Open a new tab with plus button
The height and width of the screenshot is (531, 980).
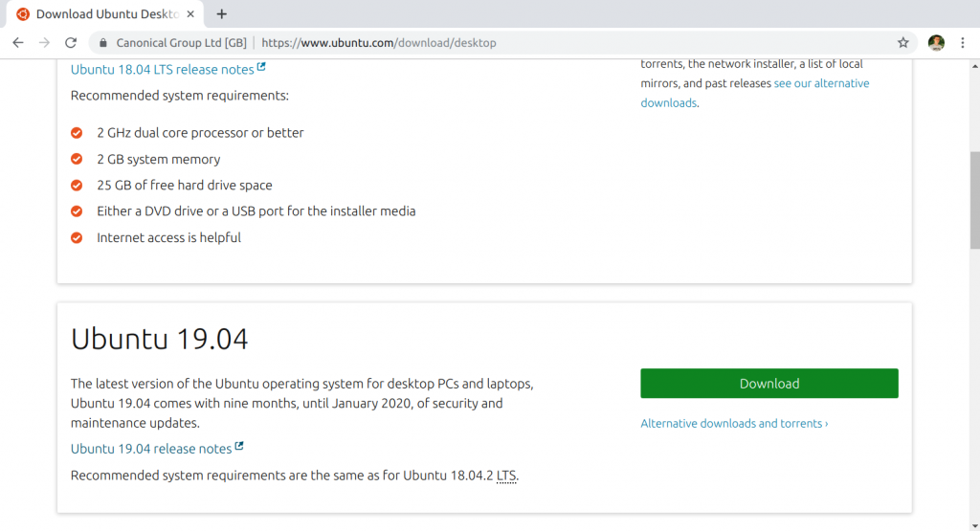(x=222, y=14)
